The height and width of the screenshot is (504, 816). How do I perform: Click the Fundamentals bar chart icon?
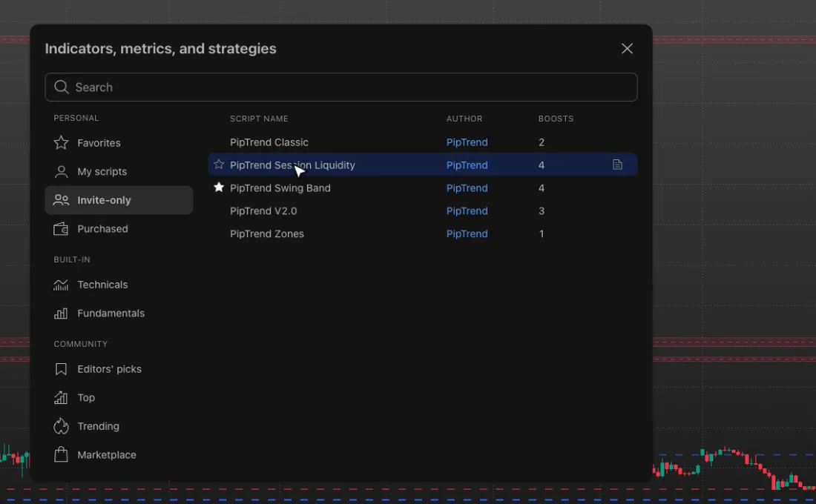61,313
